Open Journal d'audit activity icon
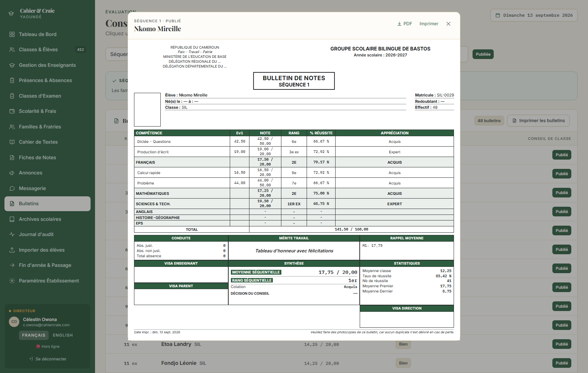This screenshot has height=373, width=588. click(x=12, y=234)
